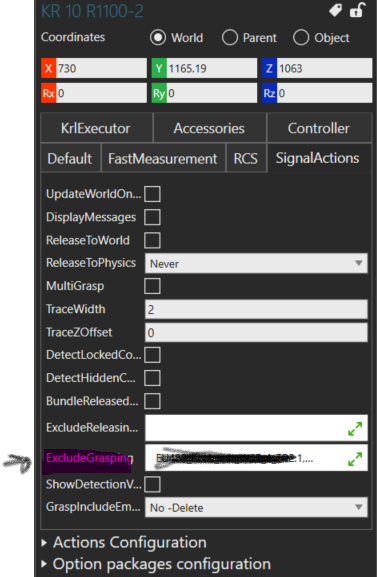The image size is (377, 577).
Task: Click the ExcludeReleasing text box
Action: [x=256, y=428]
